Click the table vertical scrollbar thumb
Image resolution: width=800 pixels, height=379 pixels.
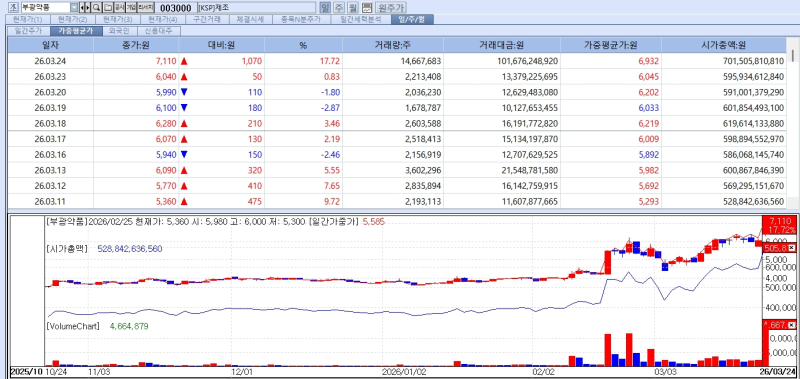tap(793, 55)
